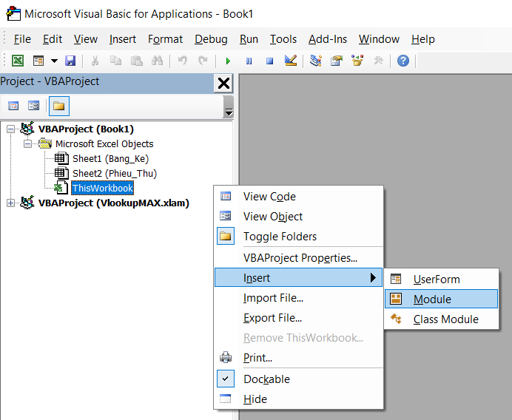
Task: Click the Save Book1 floppy disk icon
Action: [70, 61]
